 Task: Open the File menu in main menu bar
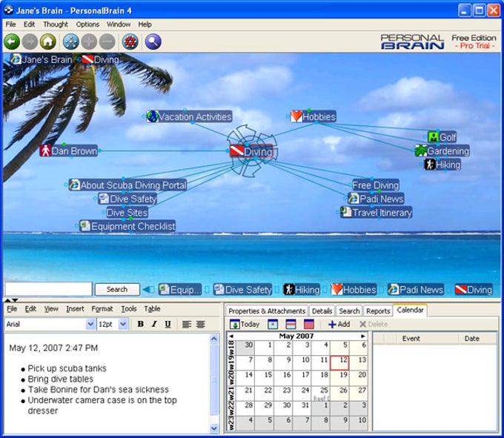coord(10,24)
